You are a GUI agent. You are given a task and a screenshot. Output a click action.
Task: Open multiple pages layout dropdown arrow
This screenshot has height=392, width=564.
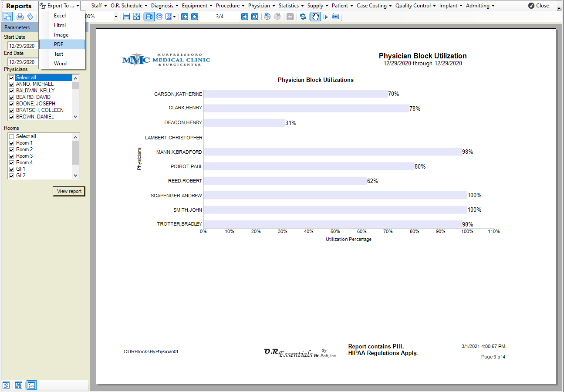click(174, 17)
